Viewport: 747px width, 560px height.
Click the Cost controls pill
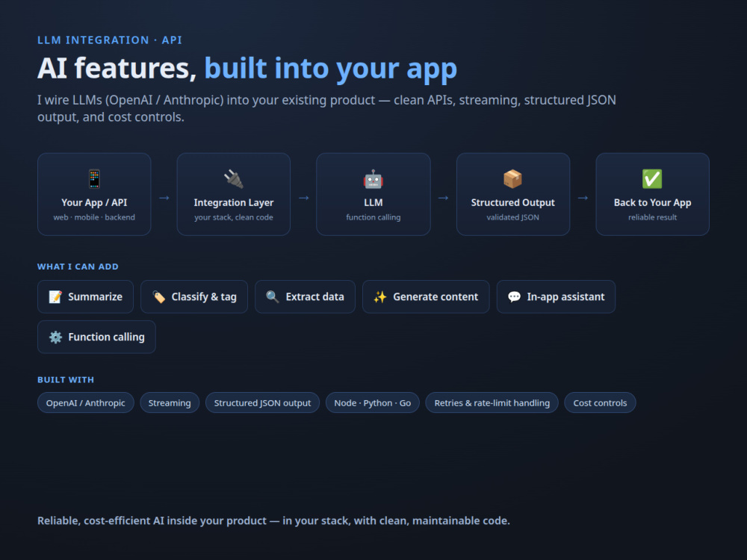(600, 403)
